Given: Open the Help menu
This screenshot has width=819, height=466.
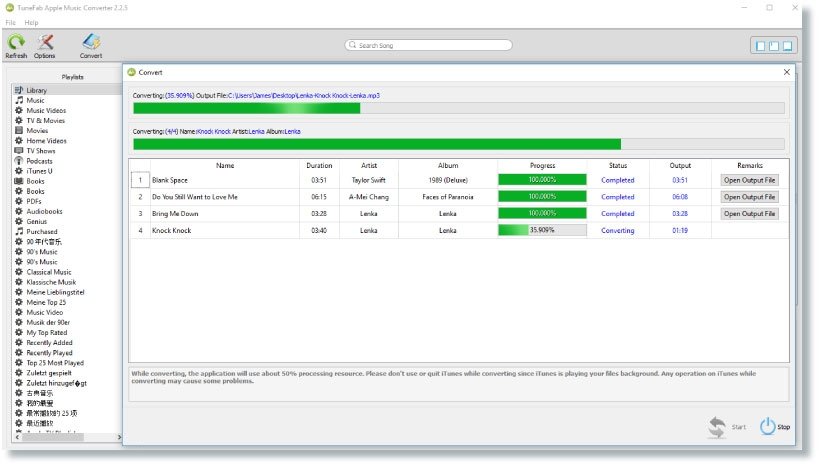Looking at the screenshot, I should (31, 22).
